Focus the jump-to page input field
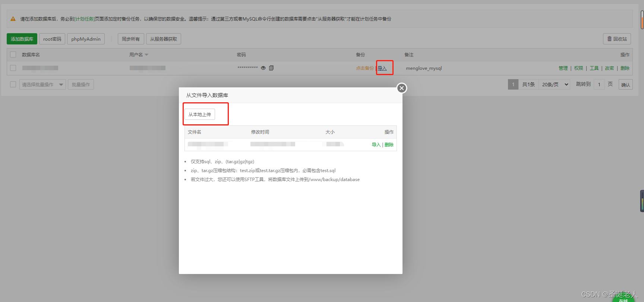The image size is (644, 302). click(x=599, y=84)
